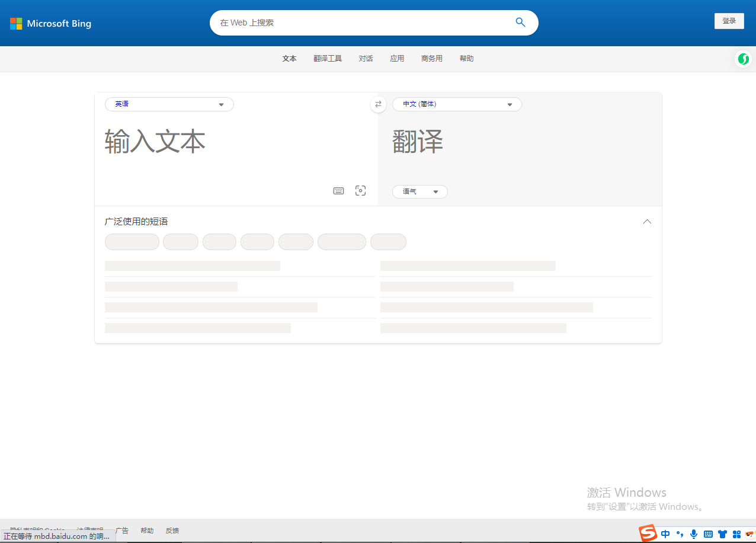The height and width of the screenshot is (543, 756).
Task: Open Sogou soft keyboard icon
Action: (x=708, y=534)
